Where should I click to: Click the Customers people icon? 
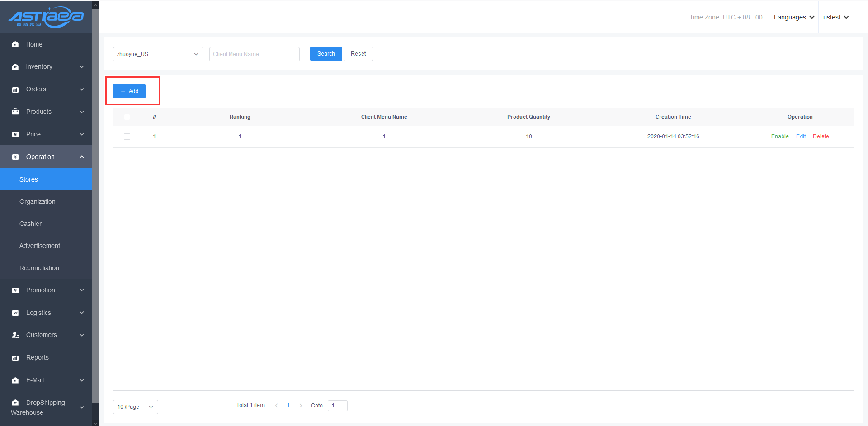coord(15,335)
